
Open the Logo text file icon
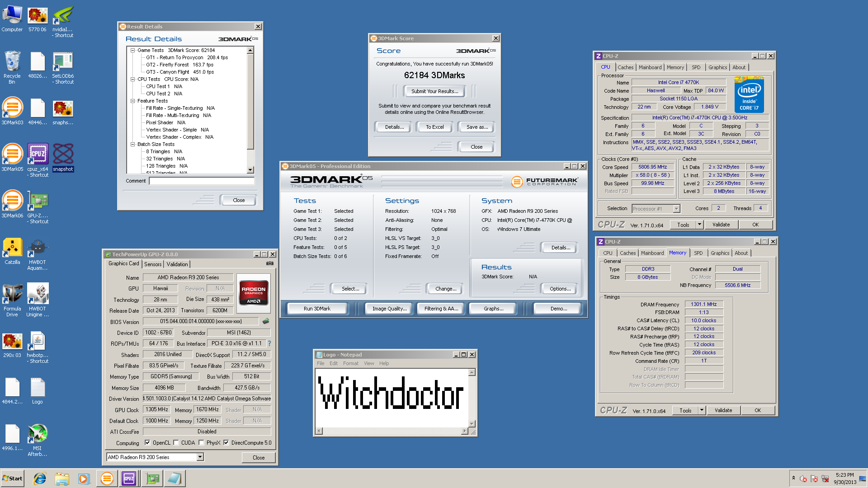point(38,391)
